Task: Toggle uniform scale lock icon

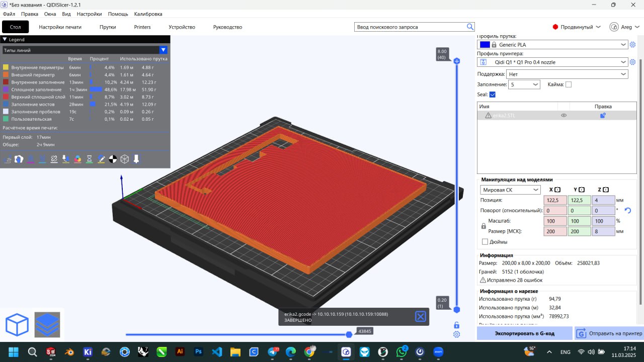Action: click(x=484, y=226)
